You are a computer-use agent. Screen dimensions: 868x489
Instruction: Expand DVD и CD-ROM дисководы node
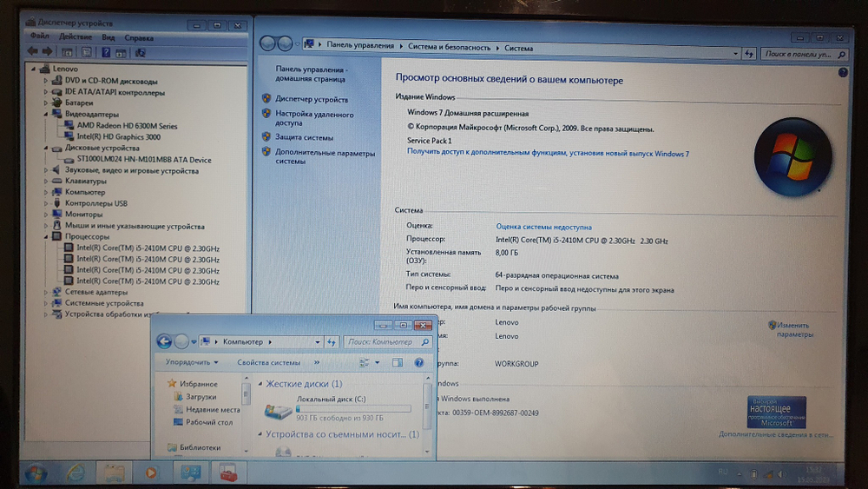pos(46,81)
